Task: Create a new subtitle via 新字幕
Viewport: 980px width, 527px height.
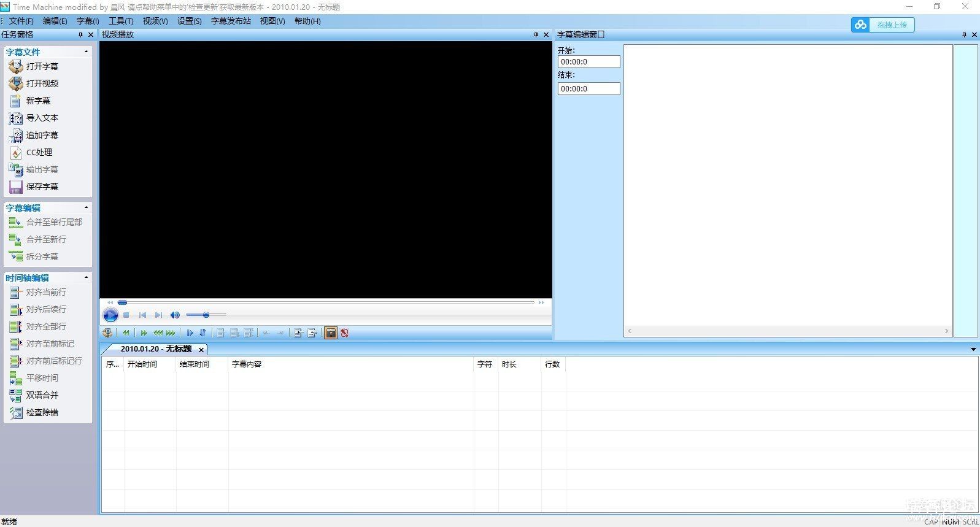Action: [x=31, y=101]
